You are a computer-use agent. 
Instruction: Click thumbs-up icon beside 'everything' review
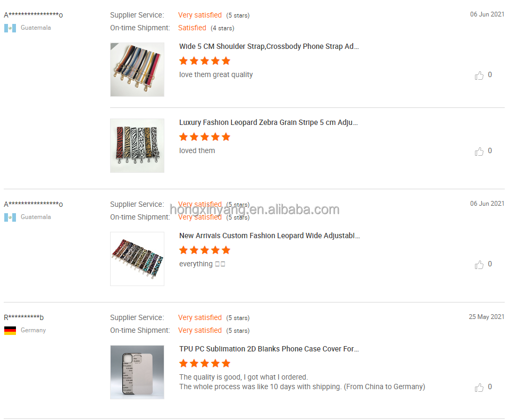click(x=479, y=265)
